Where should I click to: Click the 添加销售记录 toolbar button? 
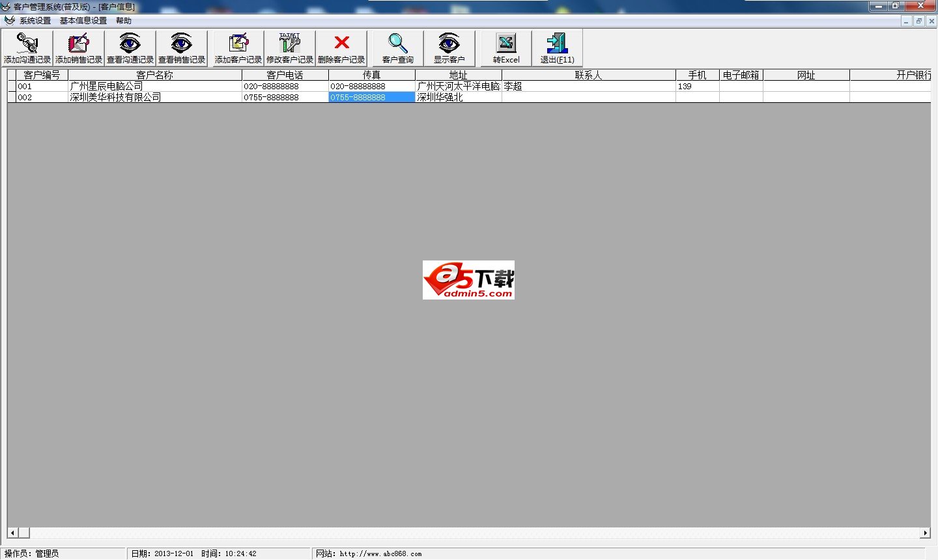click(79, 48)
